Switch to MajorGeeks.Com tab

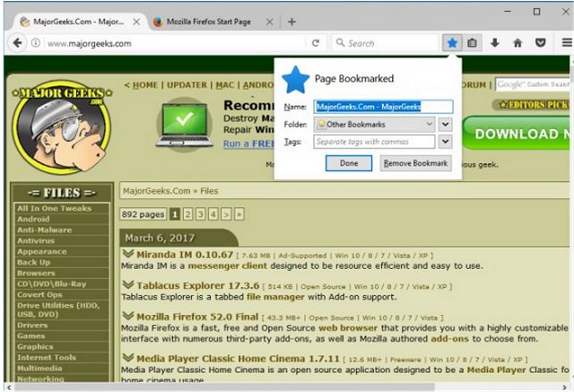78,22
